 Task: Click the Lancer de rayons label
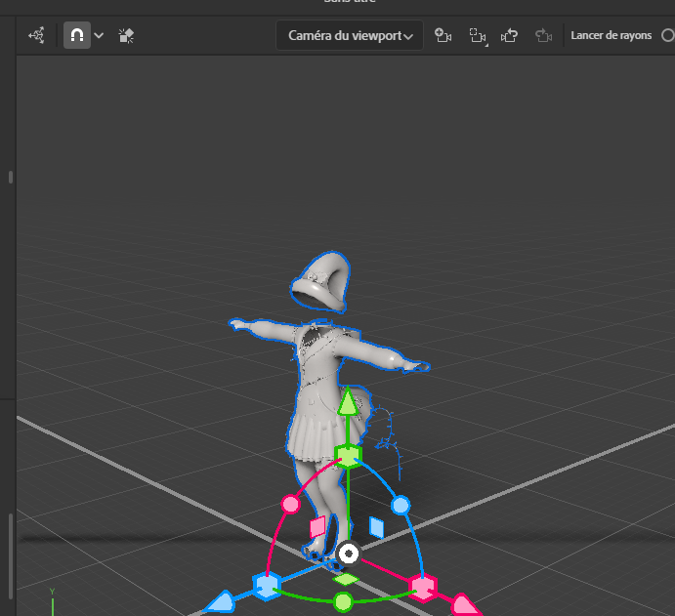[x=611, y=35]
